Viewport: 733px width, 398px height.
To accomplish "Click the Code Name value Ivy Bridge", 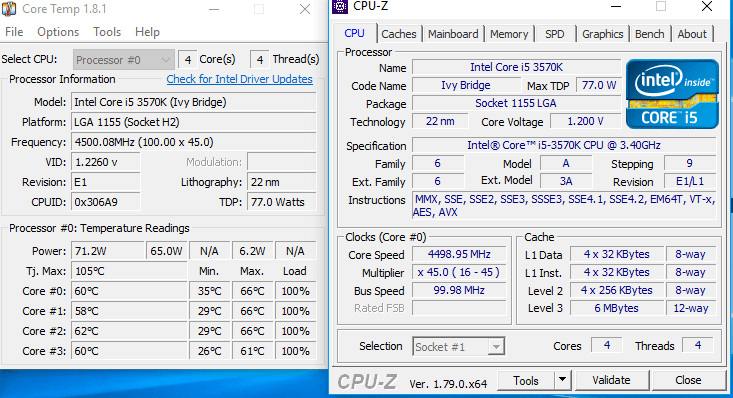I will coord(466,85).
